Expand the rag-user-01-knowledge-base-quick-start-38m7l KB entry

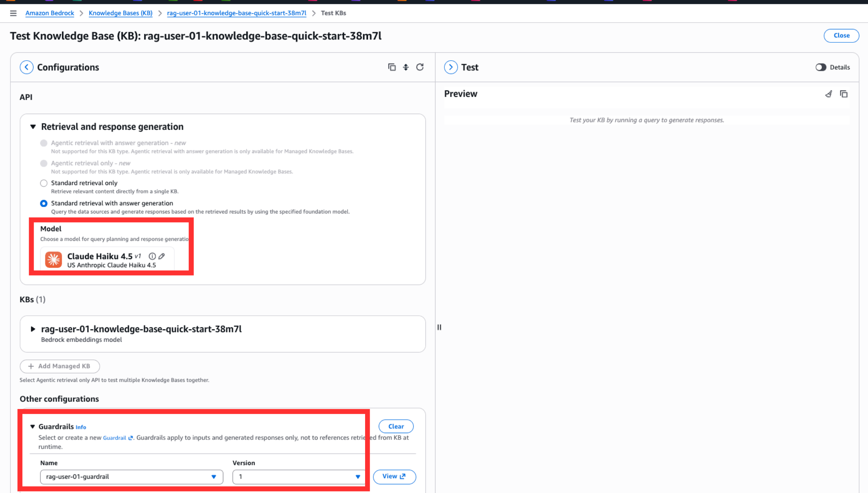[x=33, y=329]
